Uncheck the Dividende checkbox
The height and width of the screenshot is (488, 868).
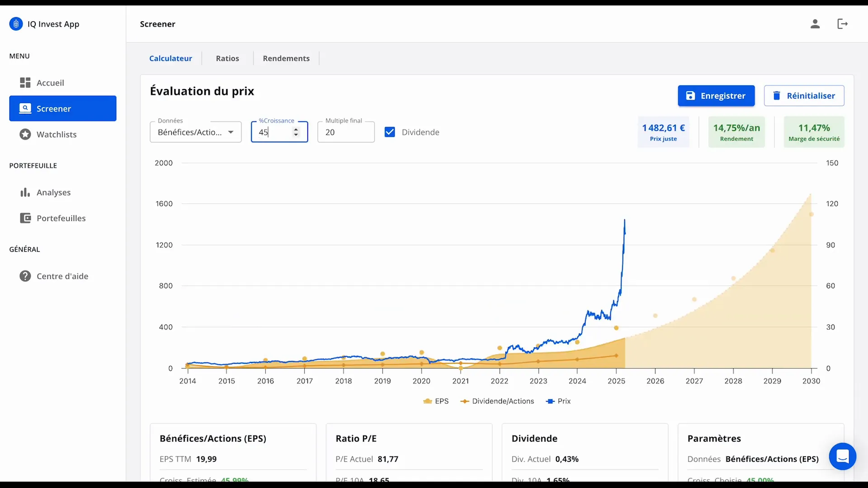pos(390,132)
